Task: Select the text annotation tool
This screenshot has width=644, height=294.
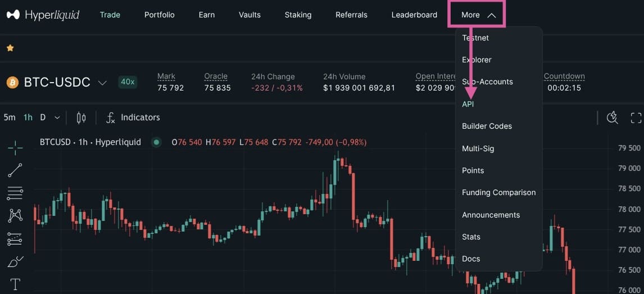Action: click(15, 284)
